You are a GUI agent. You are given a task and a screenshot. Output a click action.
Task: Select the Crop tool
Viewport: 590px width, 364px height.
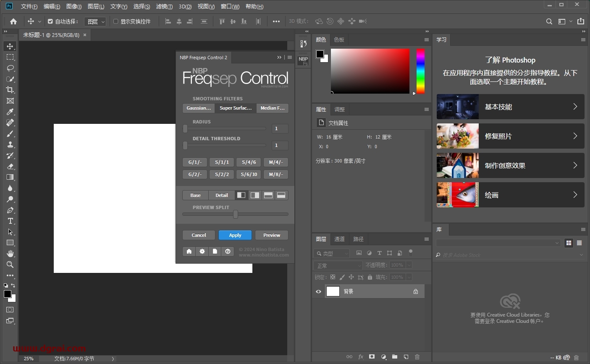tap(10, 90)
